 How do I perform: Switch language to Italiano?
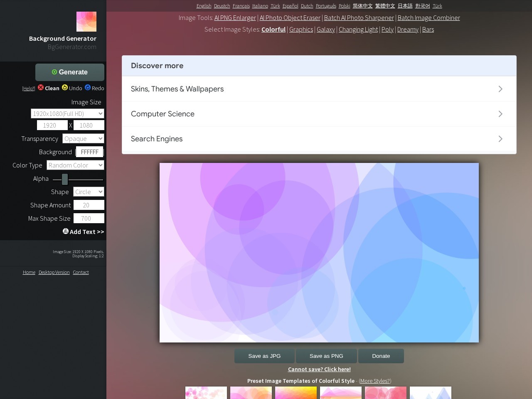(x=260, y=6)
